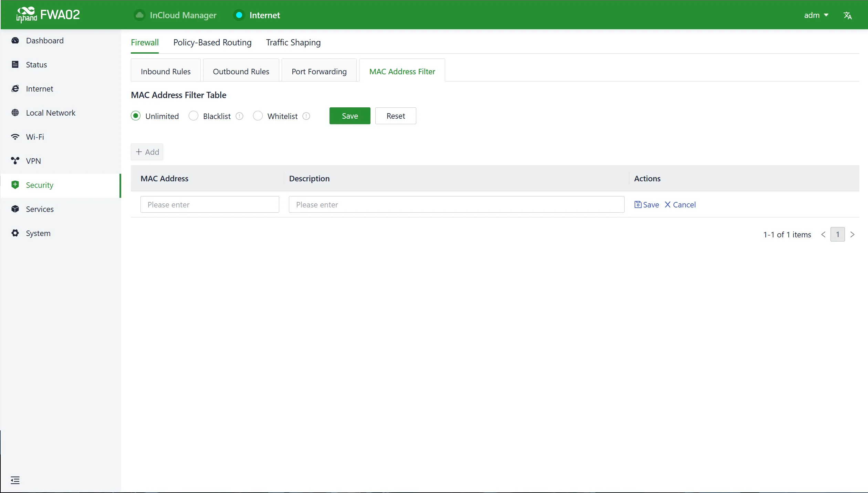Collapse the sidebar with the menu-fold icon
Screen dimensions: 868x493
[x=15, y=480]
